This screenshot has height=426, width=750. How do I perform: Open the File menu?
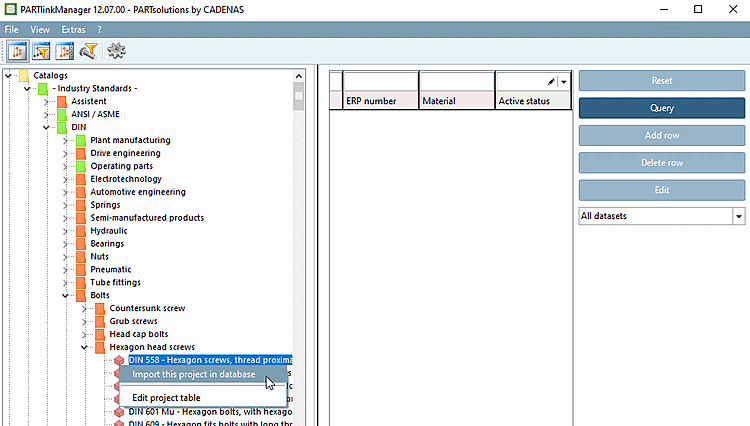[11, 30]
